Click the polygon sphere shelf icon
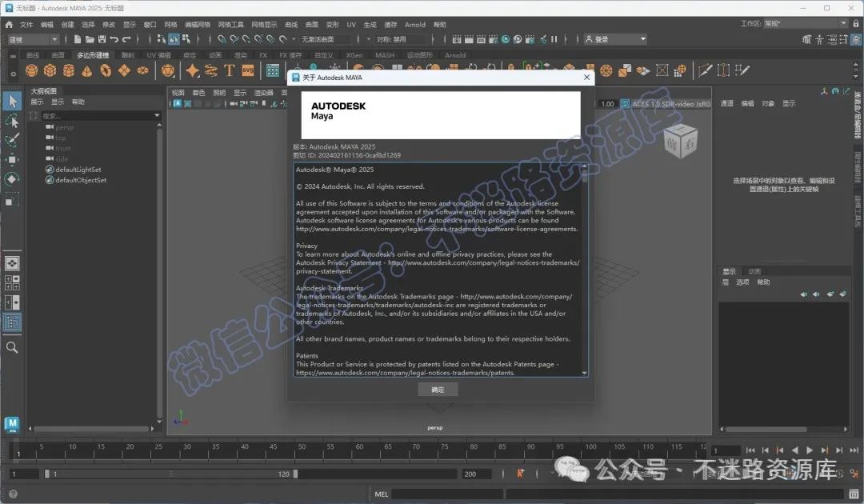 (x=32, y=70)
